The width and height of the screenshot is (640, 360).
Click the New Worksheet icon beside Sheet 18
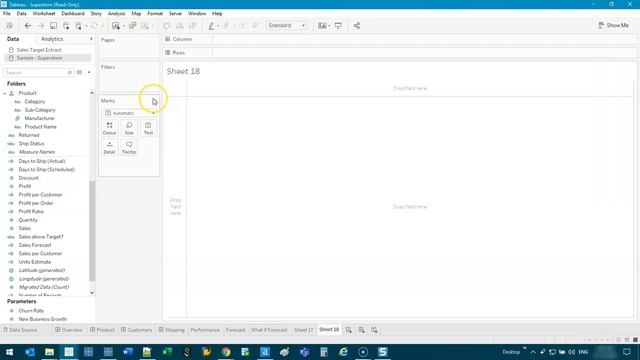349,330
